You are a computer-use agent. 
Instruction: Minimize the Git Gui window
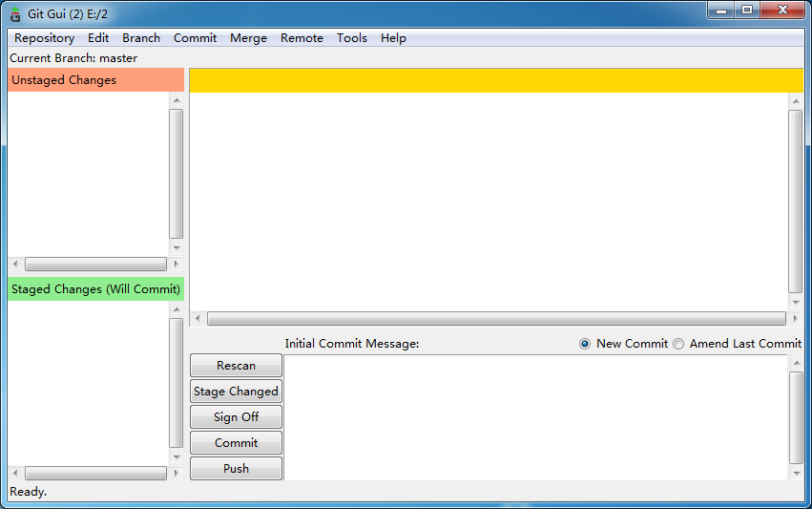pos(720,10)
